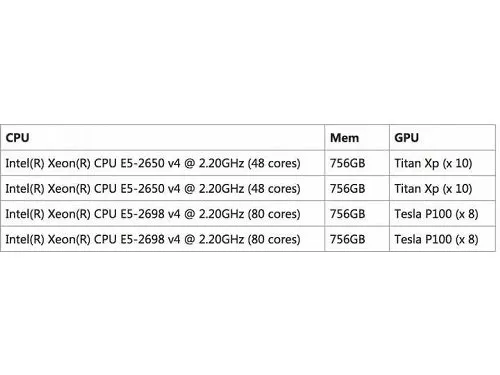This screenshot has width=500, height=375.
Task: Select last Tesla P100 (x 8) cell
Action: tap(442, 239)
